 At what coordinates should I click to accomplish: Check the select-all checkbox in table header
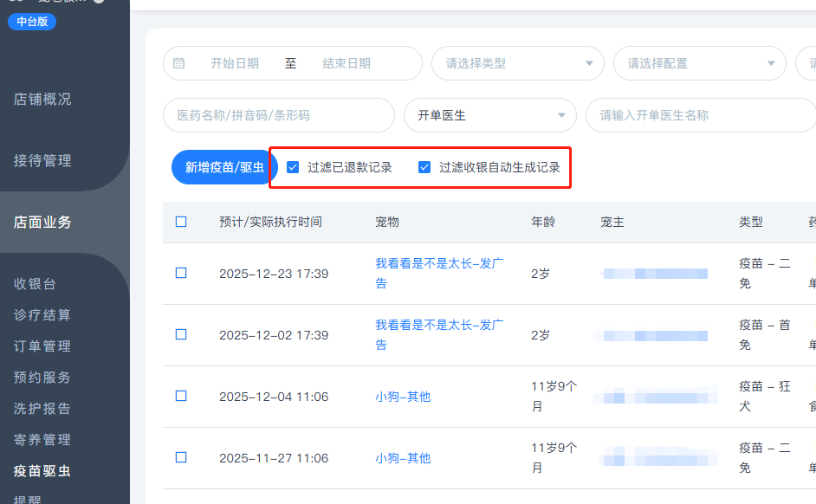pos(181,222)
